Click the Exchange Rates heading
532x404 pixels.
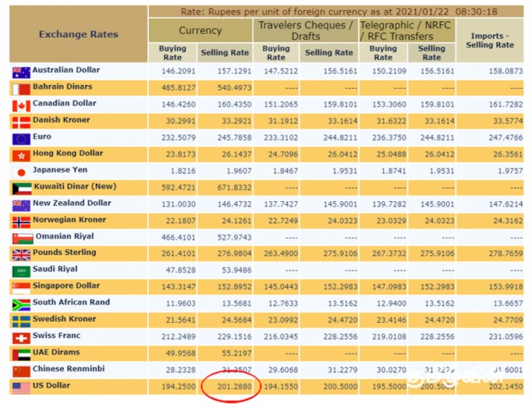78,34
